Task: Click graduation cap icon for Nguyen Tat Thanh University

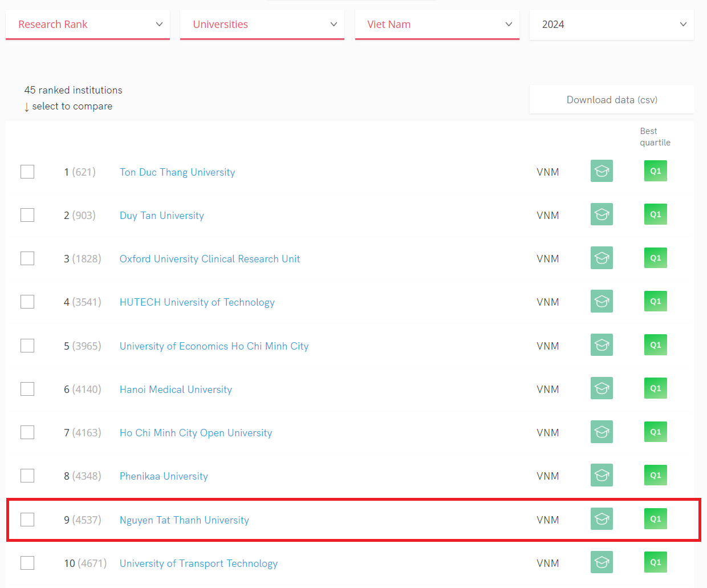Action: pyautogui.click(x=602, y=519)
